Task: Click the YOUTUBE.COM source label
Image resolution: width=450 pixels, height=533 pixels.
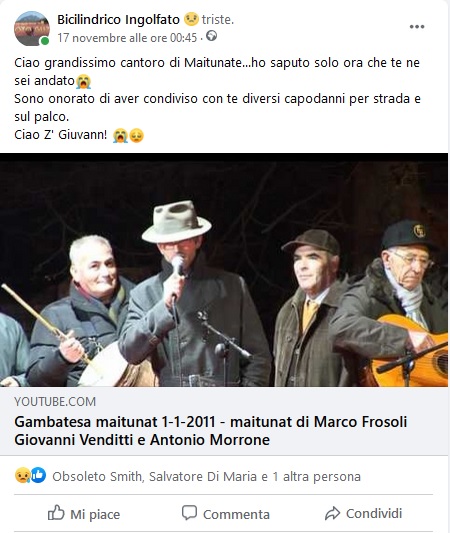Action: 55,401
